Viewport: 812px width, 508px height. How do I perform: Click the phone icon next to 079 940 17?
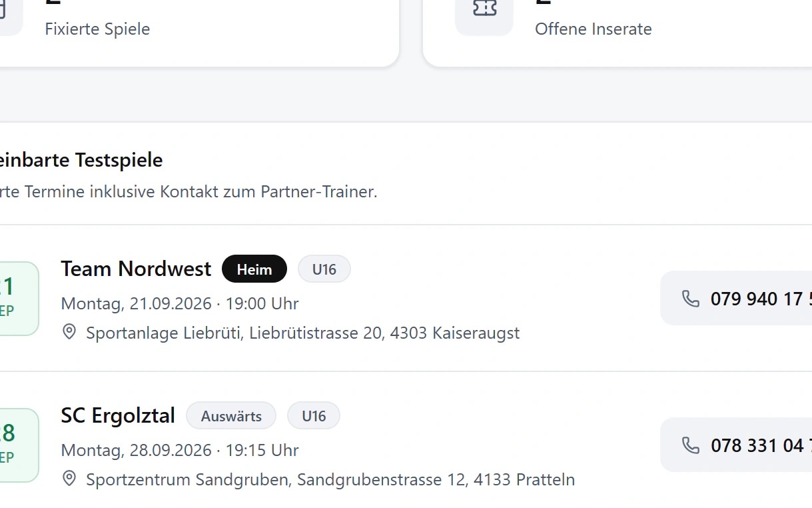click(x=691, y=299)
